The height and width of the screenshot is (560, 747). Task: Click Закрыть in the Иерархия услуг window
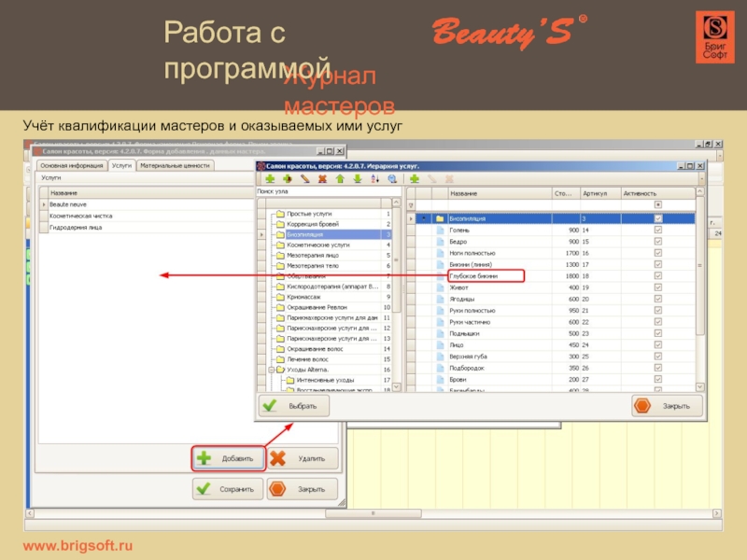point(667,406)
